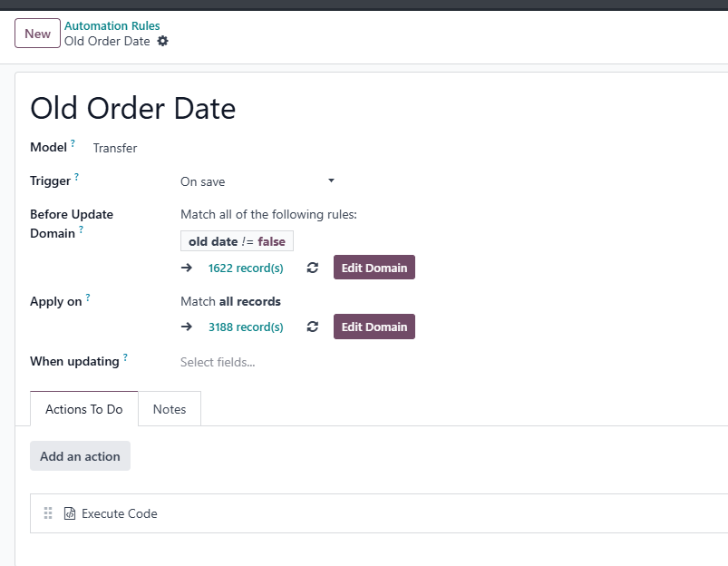
Task: Show help tooltip next to Trigger
Action: click(x=76, y=177)
